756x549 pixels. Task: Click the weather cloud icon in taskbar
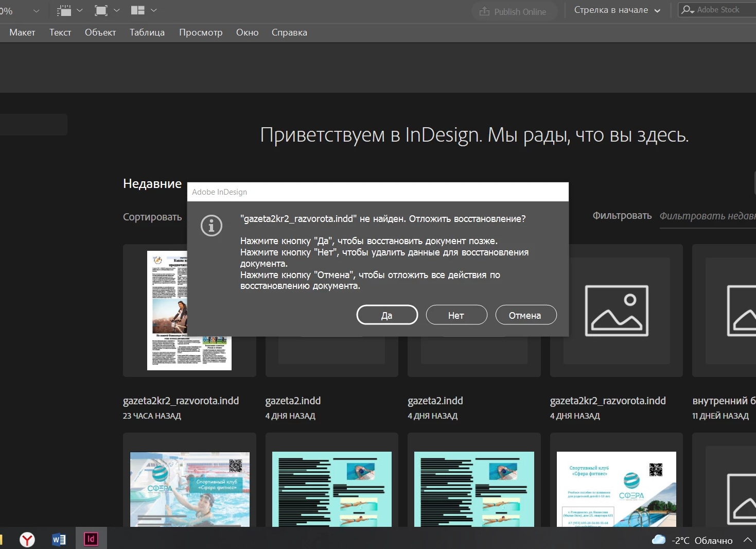pos(659,540)
